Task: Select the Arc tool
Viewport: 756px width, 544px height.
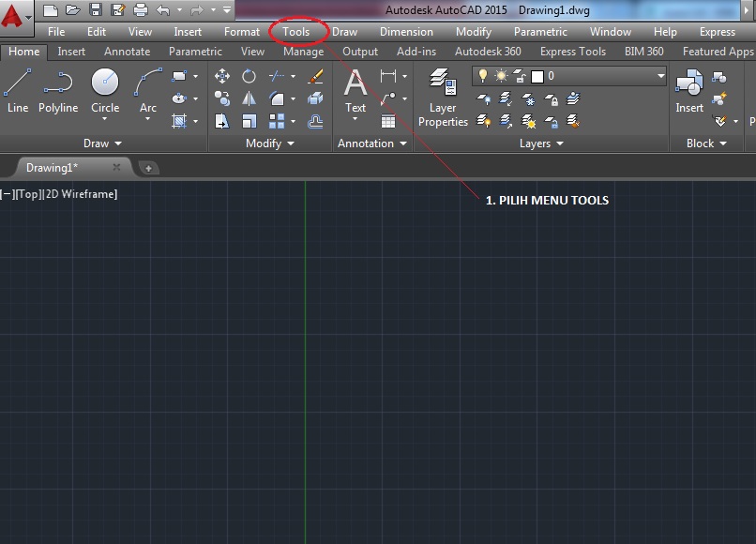Action: [148, 91]
